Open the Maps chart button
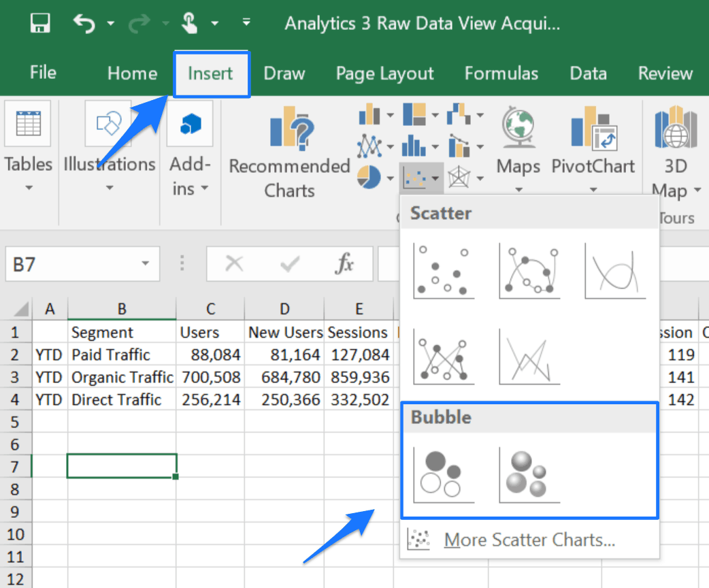This screenshot has height=588, width=709. coord(518,149)
